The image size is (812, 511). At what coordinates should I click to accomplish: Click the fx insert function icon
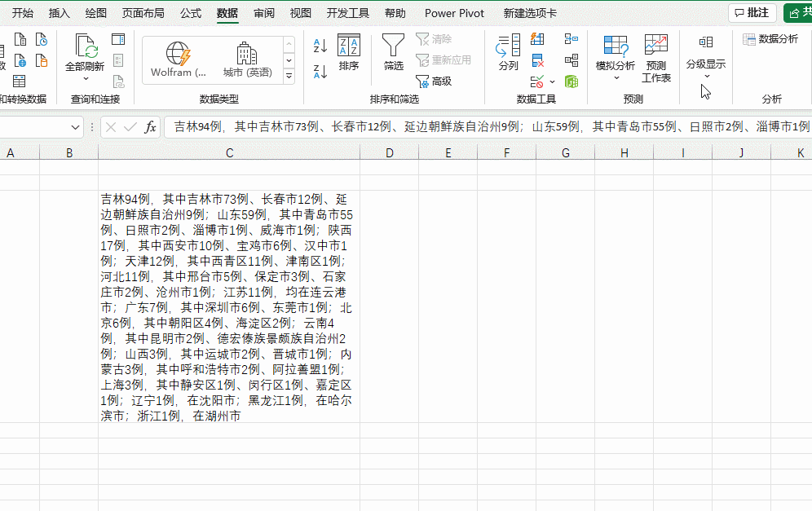(151, 127)
